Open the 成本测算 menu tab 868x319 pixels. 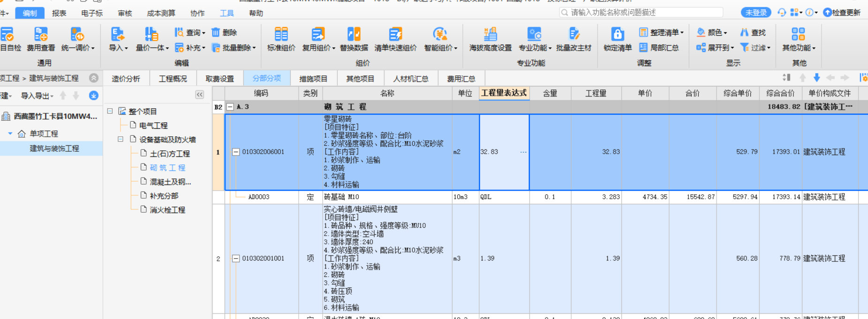pyautogui.click(x=161, y=13)
